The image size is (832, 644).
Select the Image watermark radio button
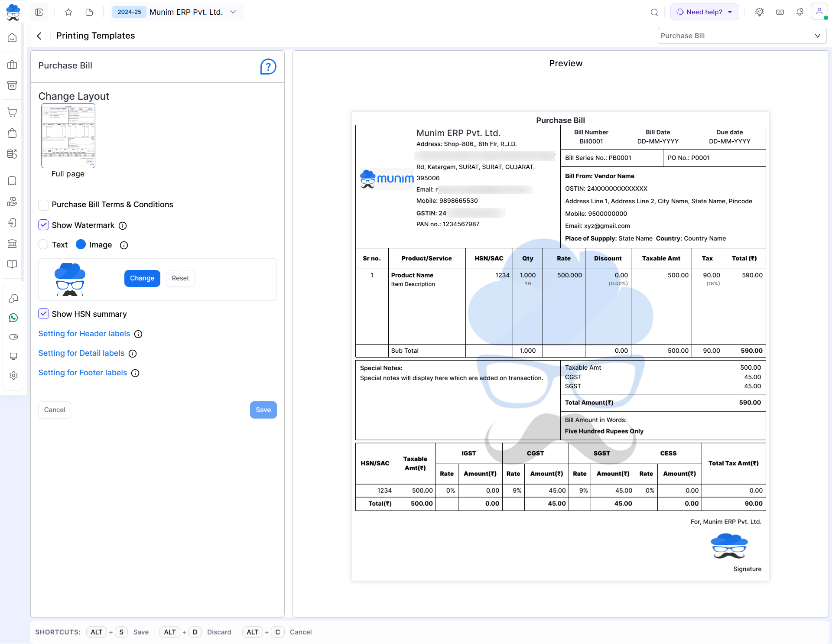pos(81,244)
